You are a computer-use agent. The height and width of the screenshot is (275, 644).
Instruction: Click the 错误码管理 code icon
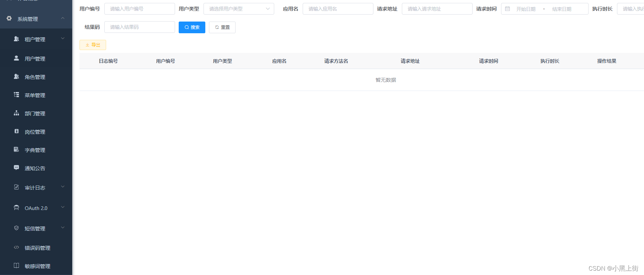[x=16, y=247]
